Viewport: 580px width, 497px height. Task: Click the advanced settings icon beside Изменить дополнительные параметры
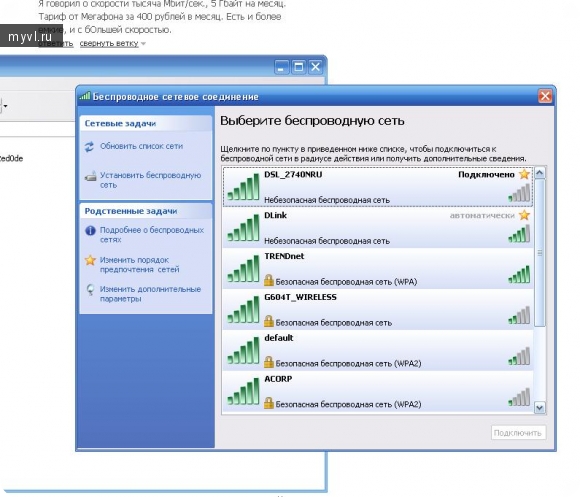pos(90,290)
